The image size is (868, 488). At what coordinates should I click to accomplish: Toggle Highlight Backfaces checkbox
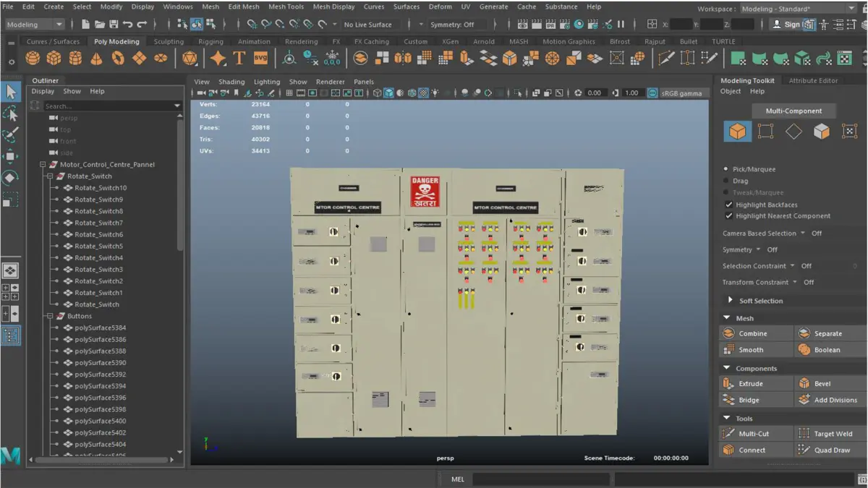pyautogui.click(x=728, y=205)
